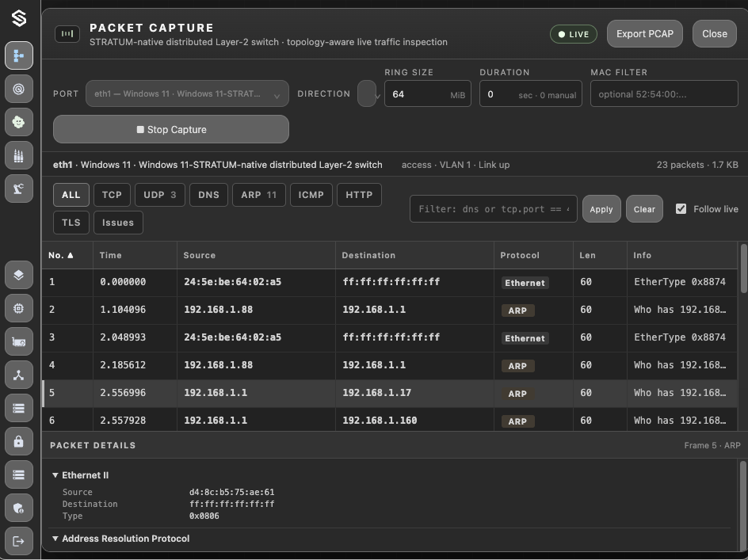Viewport: 748px width, 560px height.
Task: Select packet row with destination 192.168.1.17
Action: pyautogui.click(x=390, y=393)
